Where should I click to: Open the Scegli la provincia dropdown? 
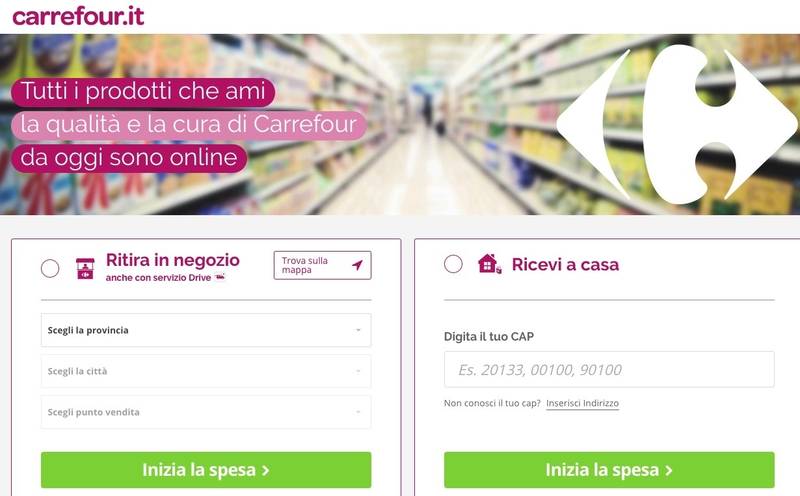(x=206, y=330)
